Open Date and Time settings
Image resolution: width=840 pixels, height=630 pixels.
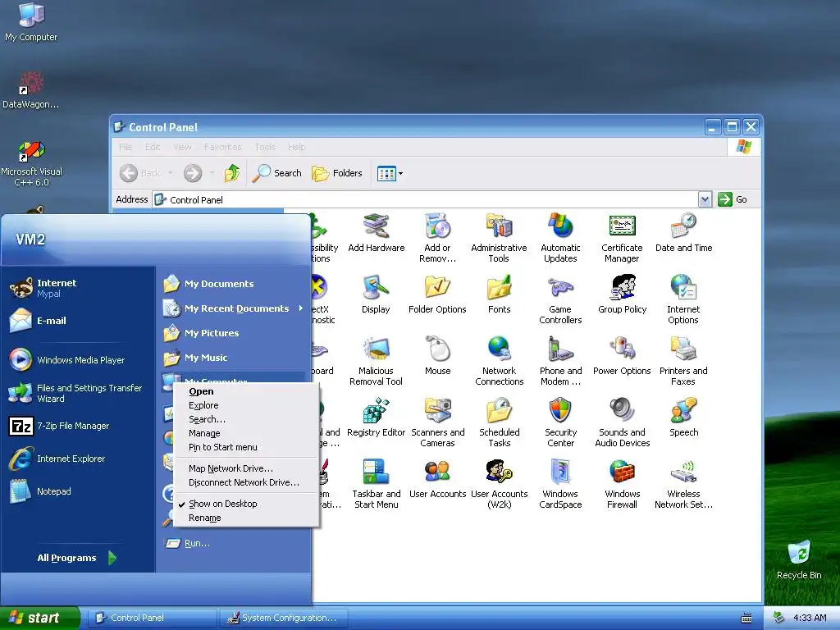[x=683, y=233]
